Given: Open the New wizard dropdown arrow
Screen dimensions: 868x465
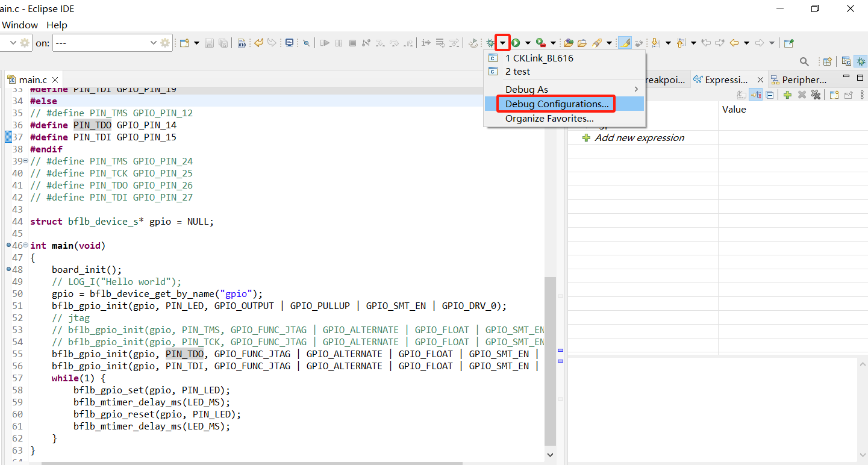Looking at the screenshot, I should 196,43.
